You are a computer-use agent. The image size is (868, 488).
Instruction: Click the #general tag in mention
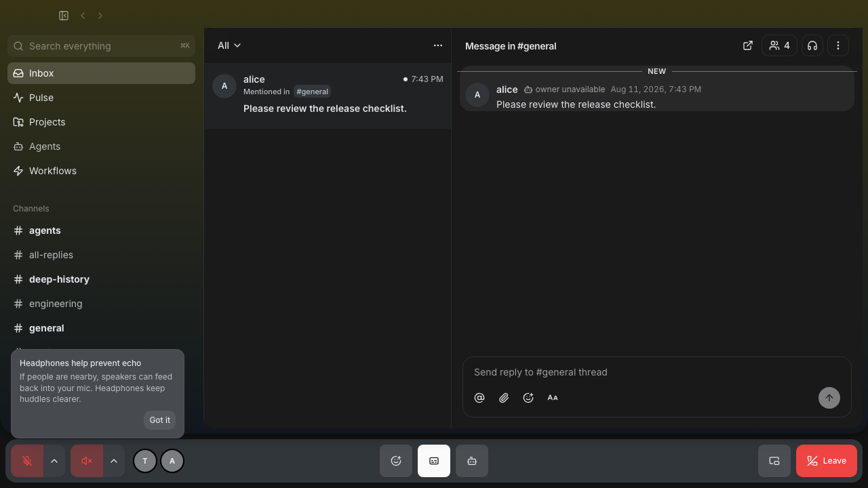point(312,91)
